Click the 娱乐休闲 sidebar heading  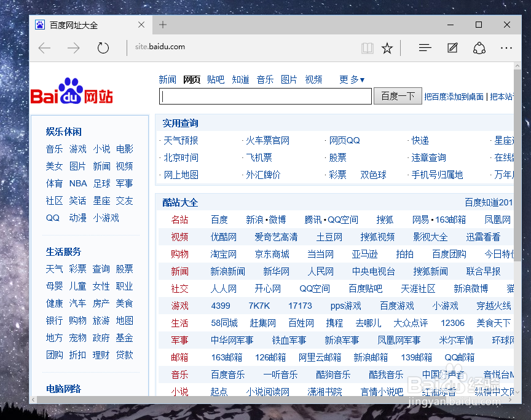[x=64, y=132]
